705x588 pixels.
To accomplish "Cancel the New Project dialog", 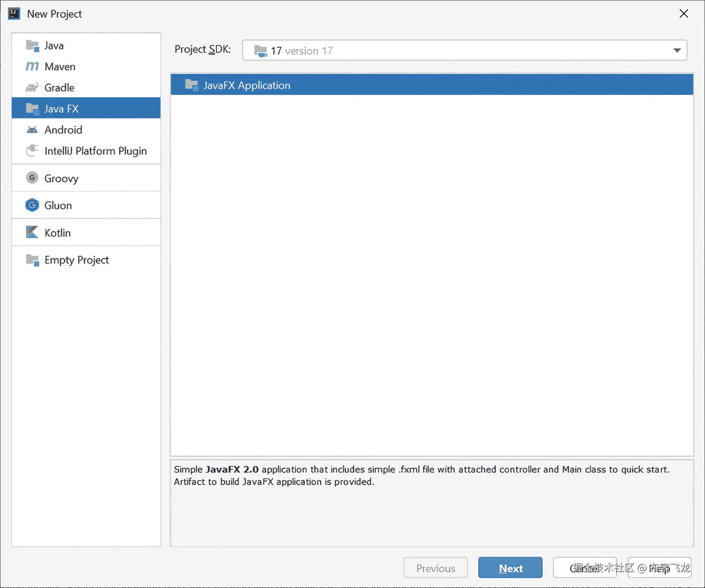I will pos(585,568).
